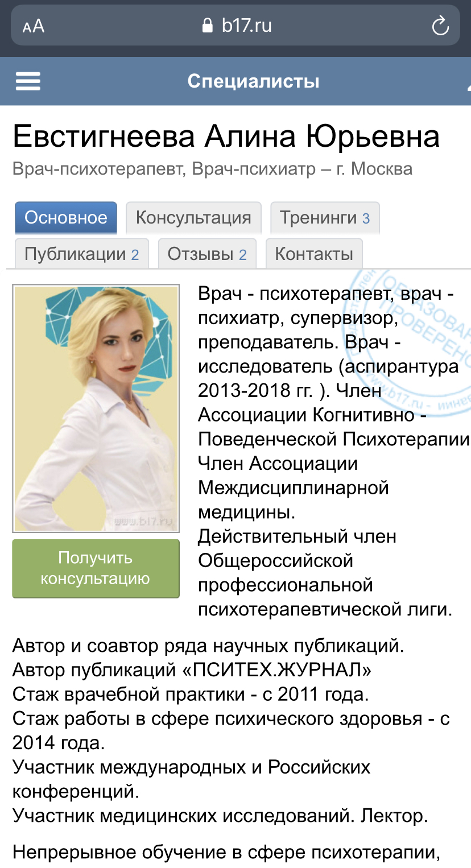
Task: View the Отзывы tab
Action: tap(207, 254)
